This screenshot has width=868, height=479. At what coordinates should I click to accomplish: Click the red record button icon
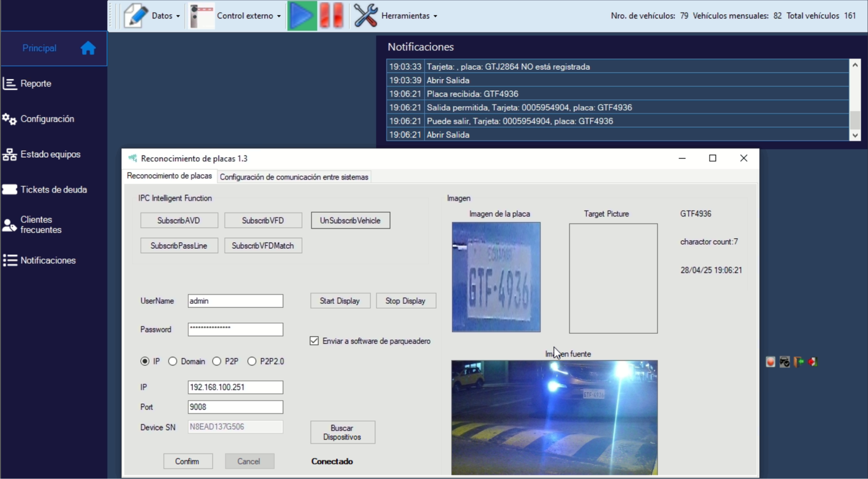point(770,361)
